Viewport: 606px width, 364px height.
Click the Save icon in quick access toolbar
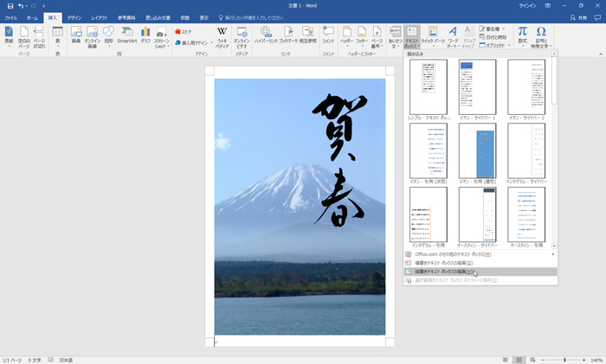[x=10, y=6]
